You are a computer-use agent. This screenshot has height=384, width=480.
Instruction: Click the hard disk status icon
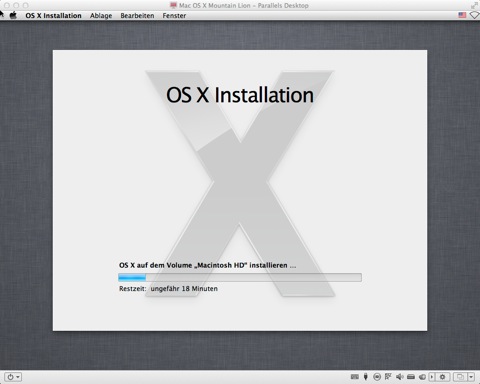coord(411,377)
